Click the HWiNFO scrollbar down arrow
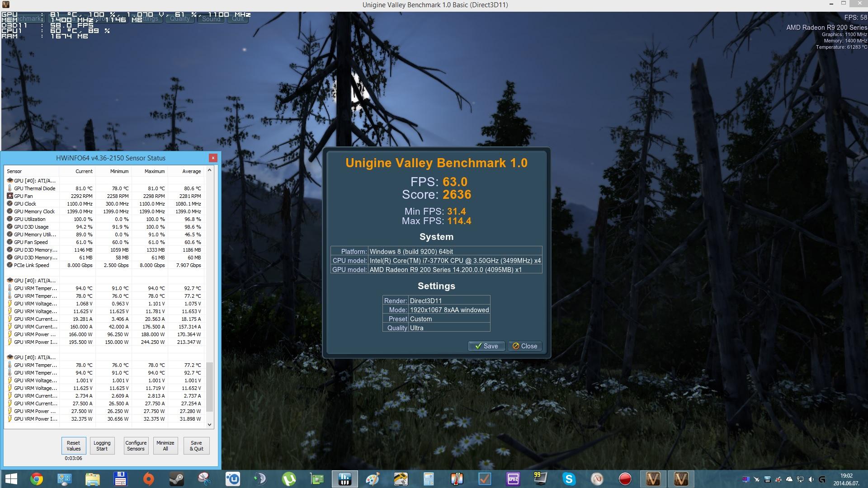The height and width of the screenshot is (488, 868). 209,425
